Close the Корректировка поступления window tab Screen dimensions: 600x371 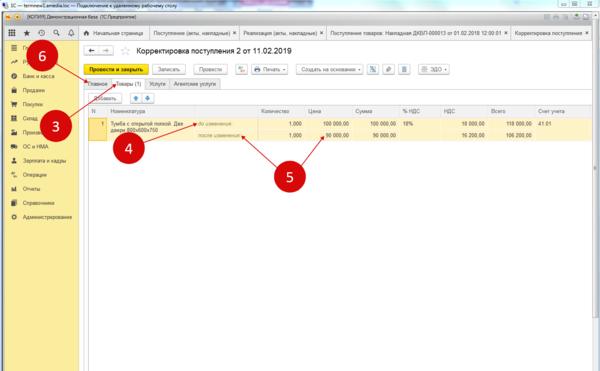587,33
